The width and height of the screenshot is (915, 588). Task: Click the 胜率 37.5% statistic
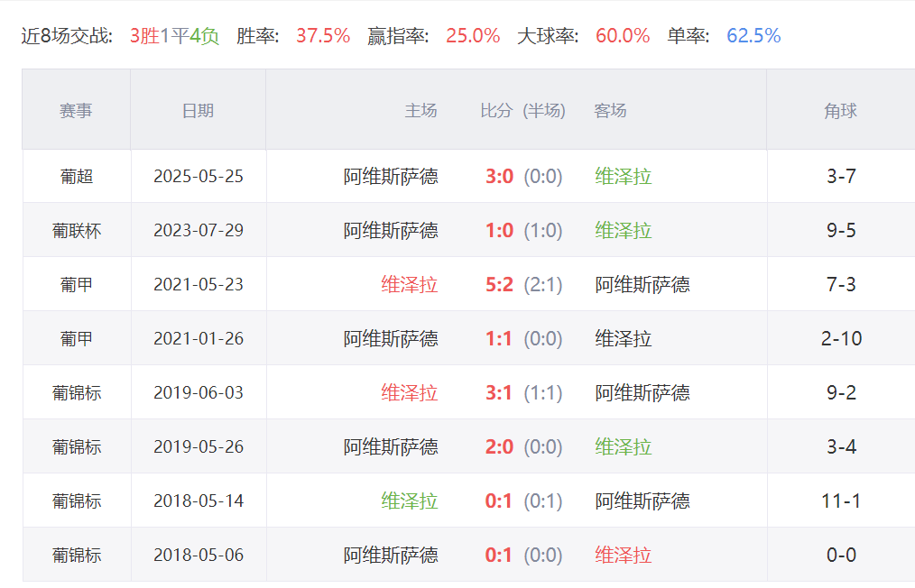322,36
